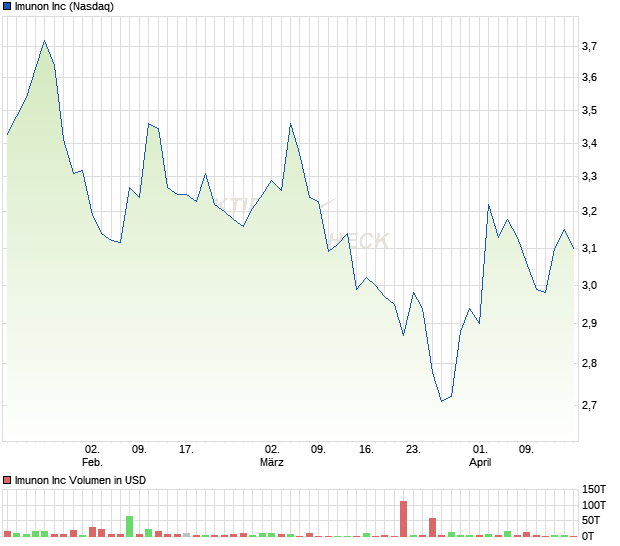Screen dimensions: 620x546
Task: Click the 3,1 price axis label
Action: click(589, 248)
